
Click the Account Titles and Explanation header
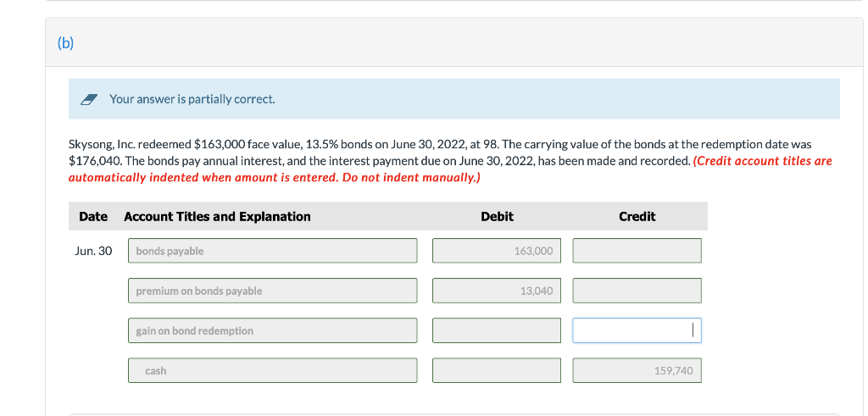217,216
